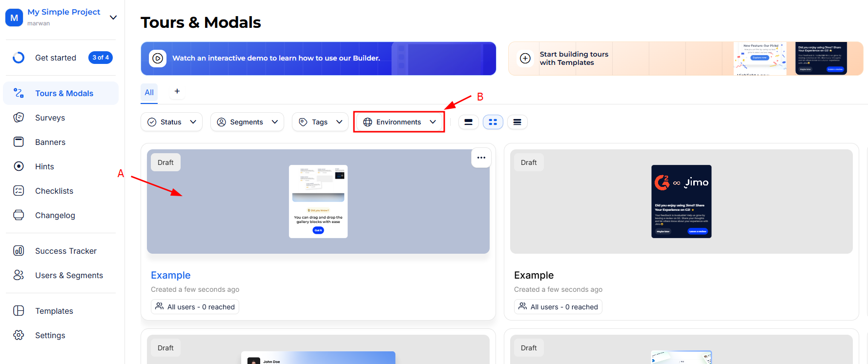
Task: Open the Environments filter dropdown
Action: [x=399, y=122]
